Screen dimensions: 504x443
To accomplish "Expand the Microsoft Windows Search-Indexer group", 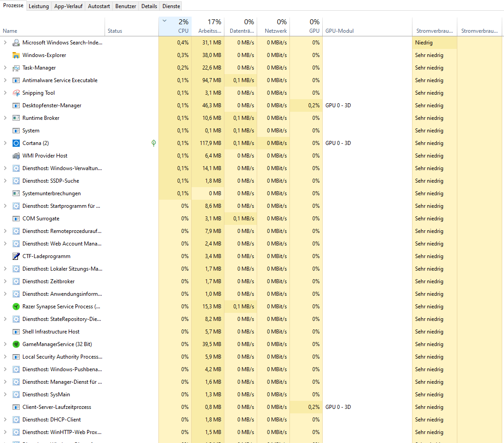I will pos(5,43).
